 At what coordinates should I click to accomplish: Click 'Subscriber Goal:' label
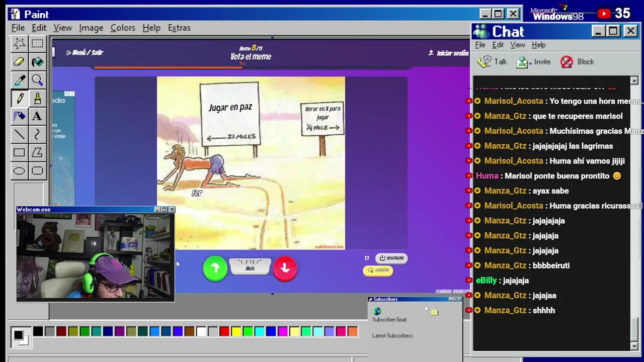[389, 320]
